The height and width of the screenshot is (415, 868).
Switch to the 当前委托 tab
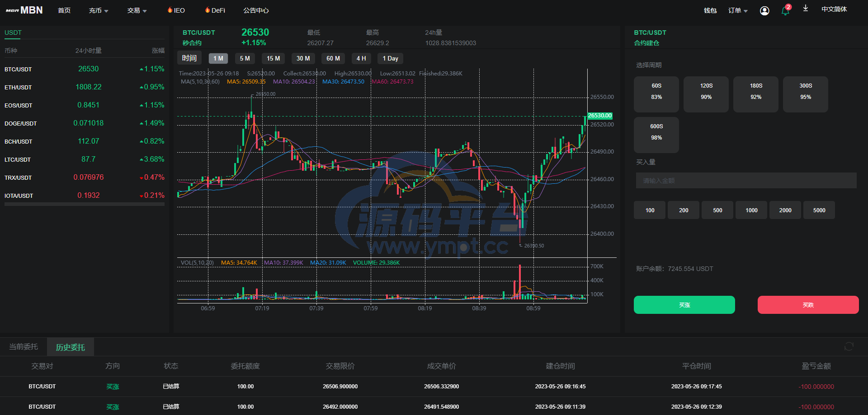point(24,347)
